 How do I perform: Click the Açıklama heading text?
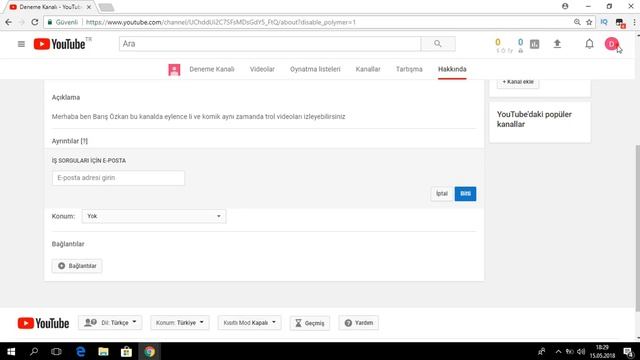click(66, 98)
